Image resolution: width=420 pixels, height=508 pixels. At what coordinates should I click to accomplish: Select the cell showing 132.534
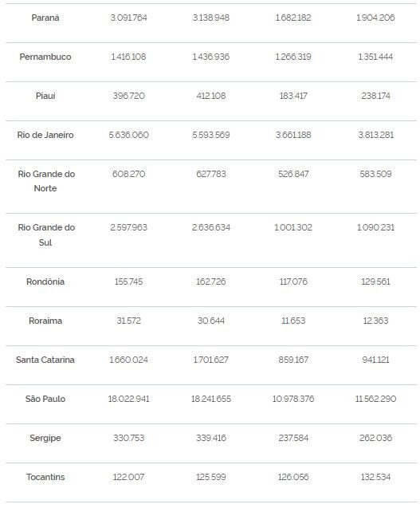375,477
